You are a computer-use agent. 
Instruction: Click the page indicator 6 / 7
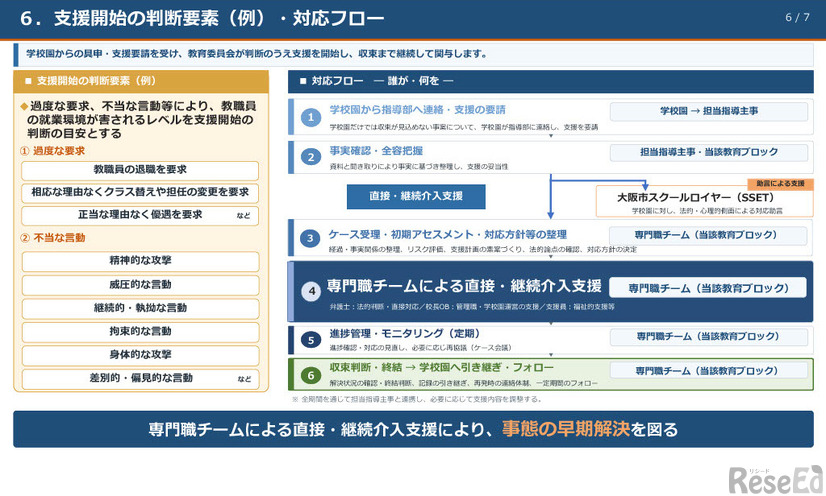click(797, 17)
